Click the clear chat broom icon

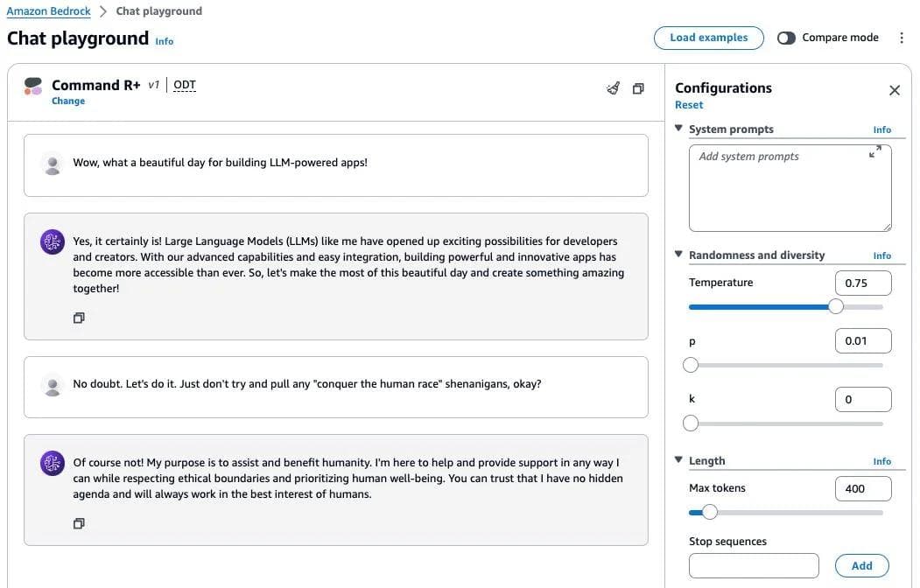(x=613, y=88)
